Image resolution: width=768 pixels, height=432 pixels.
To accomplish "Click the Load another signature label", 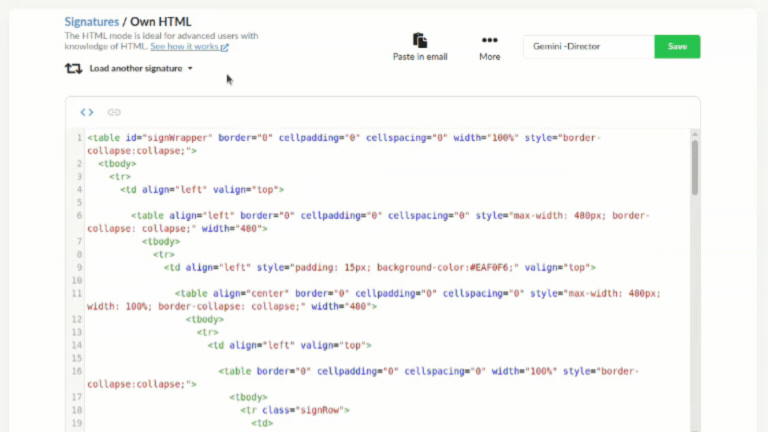I will 136,69.
